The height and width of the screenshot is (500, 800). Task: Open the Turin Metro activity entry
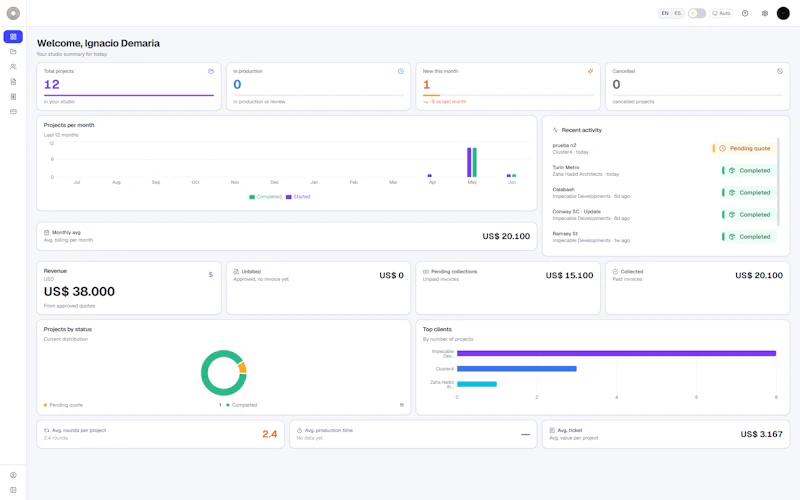[663, 170]
